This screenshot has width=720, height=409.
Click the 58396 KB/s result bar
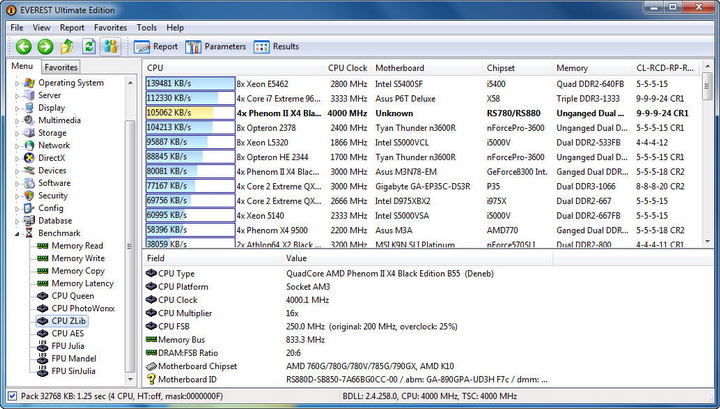click(x=190, y=230)
